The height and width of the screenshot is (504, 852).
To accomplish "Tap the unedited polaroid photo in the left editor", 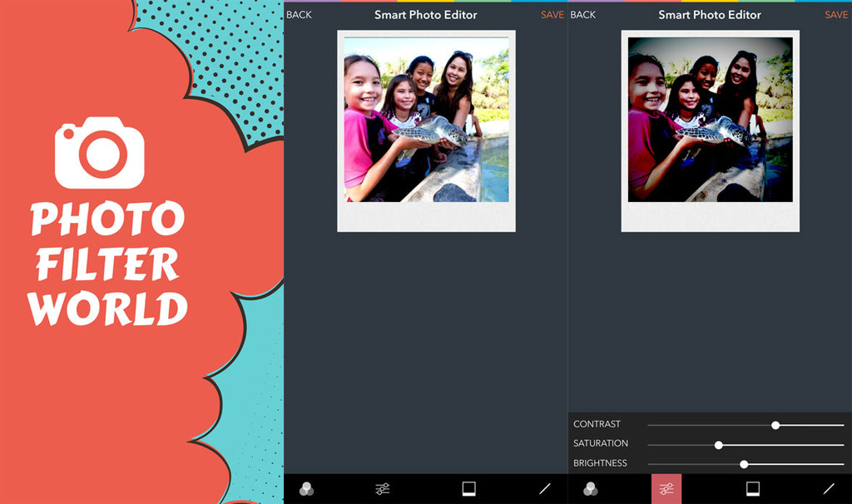I will (426, 120).
